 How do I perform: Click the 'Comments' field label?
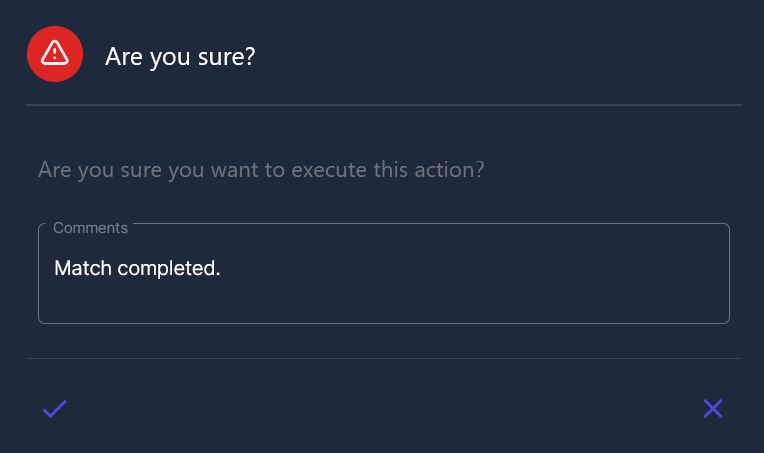tap(90, 228)
